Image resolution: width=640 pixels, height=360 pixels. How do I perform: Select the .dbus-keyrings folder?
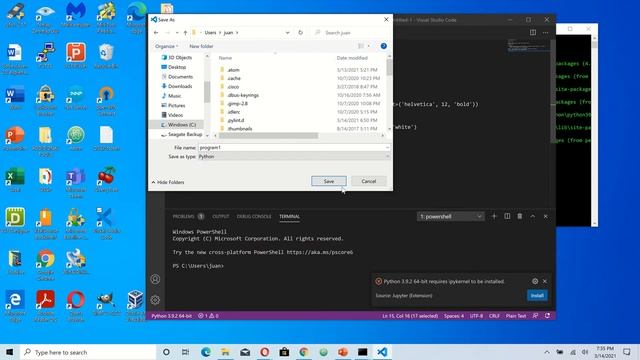pos(243,95)
